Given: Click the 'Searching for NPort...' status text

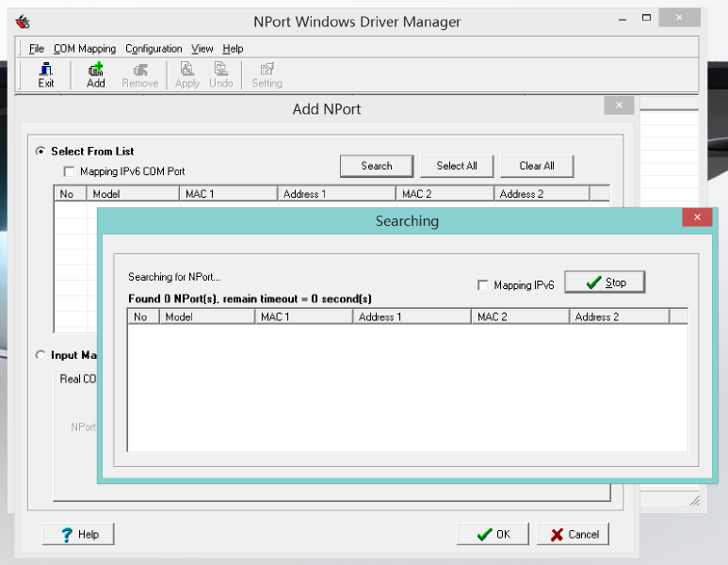Looking at the screenshot, I should pos(174,277).
